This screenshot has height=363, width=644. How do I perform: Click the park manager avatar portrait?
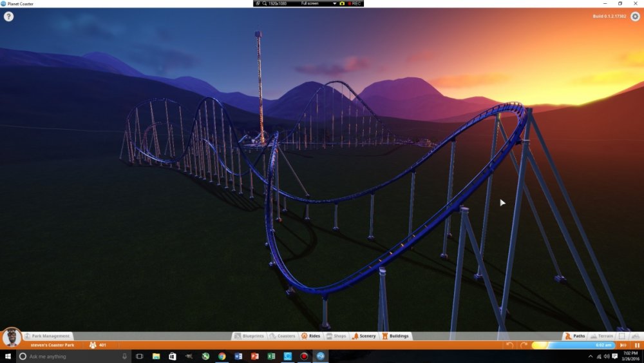pos(11,337)
